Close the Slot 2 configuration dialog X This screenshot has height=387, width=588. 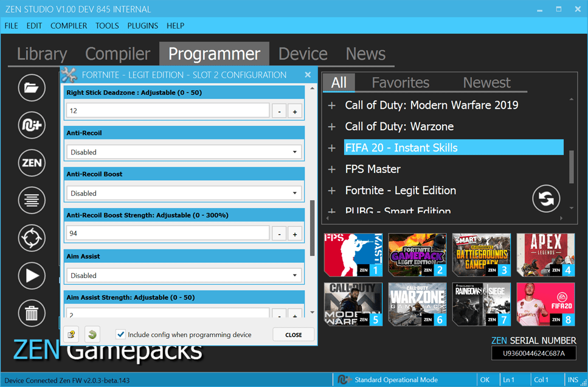308,75
